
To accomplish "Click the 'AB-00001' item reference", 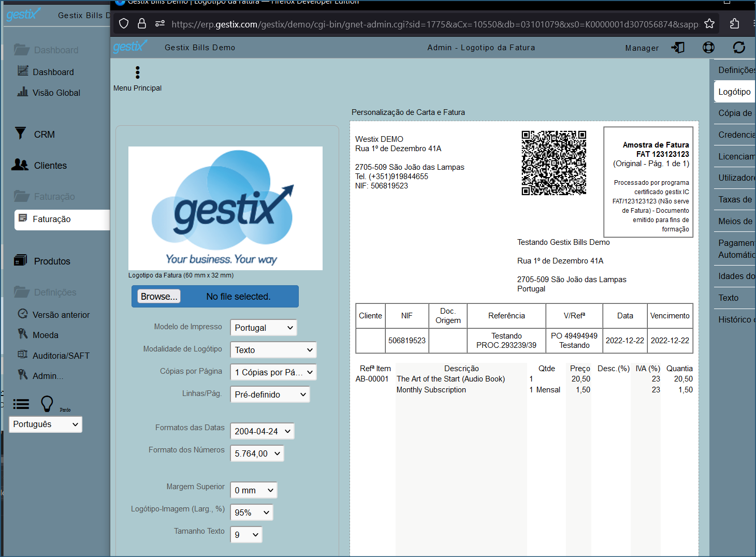I will coord(372,379).
